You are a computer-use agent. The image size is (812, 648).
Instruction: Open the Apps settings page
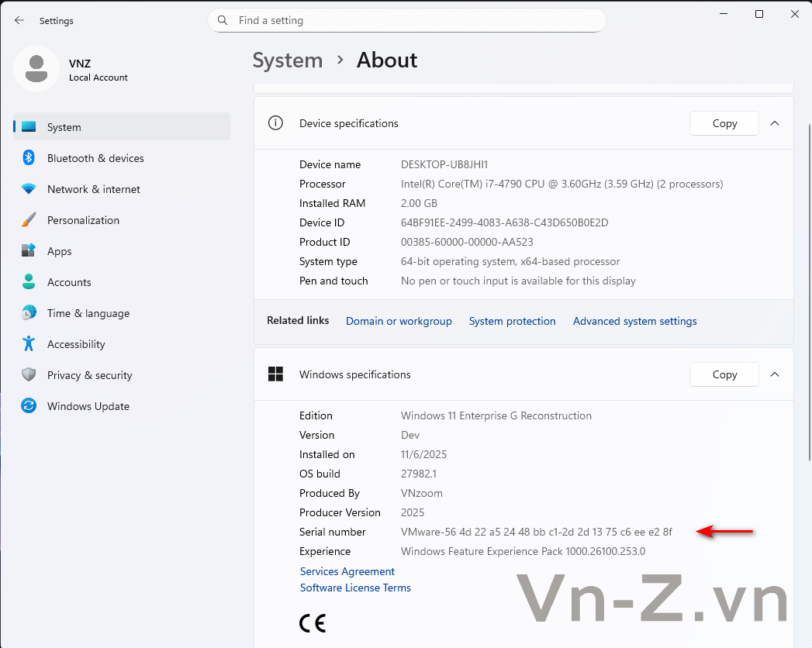pyautogui.click(x=59, y=251)
